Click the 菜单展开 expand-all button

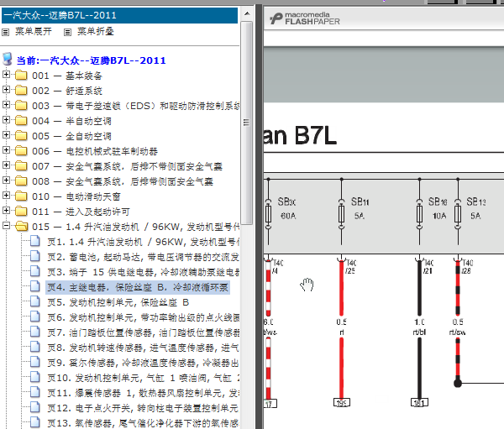pos(33,32)
